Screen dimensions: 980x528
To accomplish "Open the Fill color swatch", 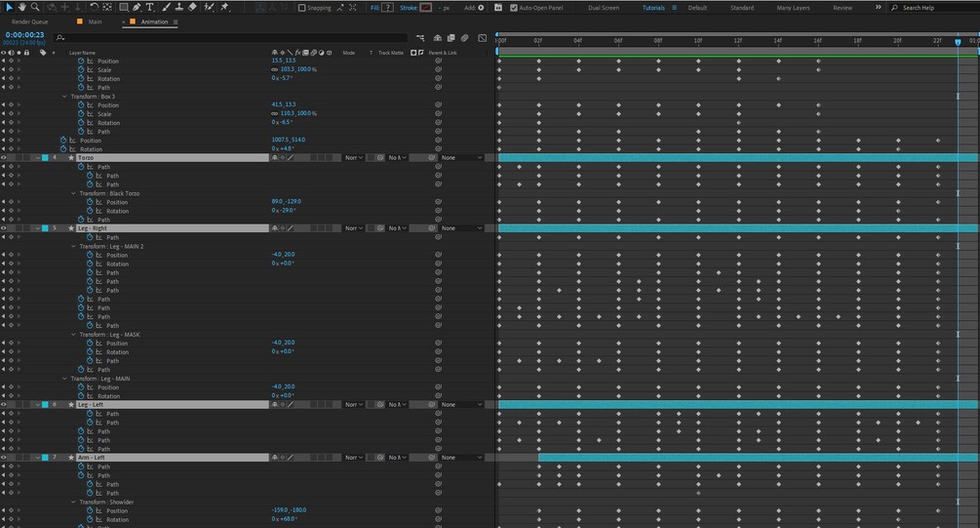I will [388, 8].
